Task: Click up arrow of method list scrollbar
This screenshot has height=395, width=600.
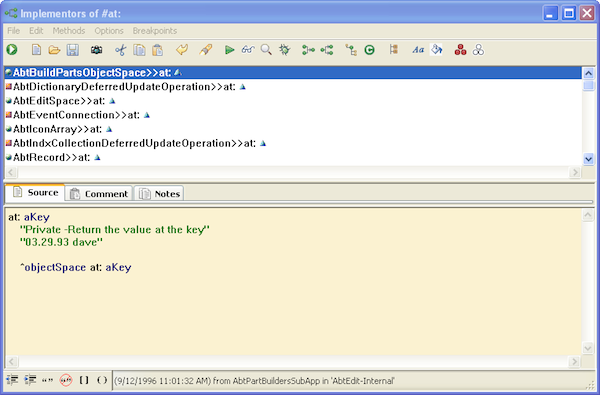Action: click(588, 73)
